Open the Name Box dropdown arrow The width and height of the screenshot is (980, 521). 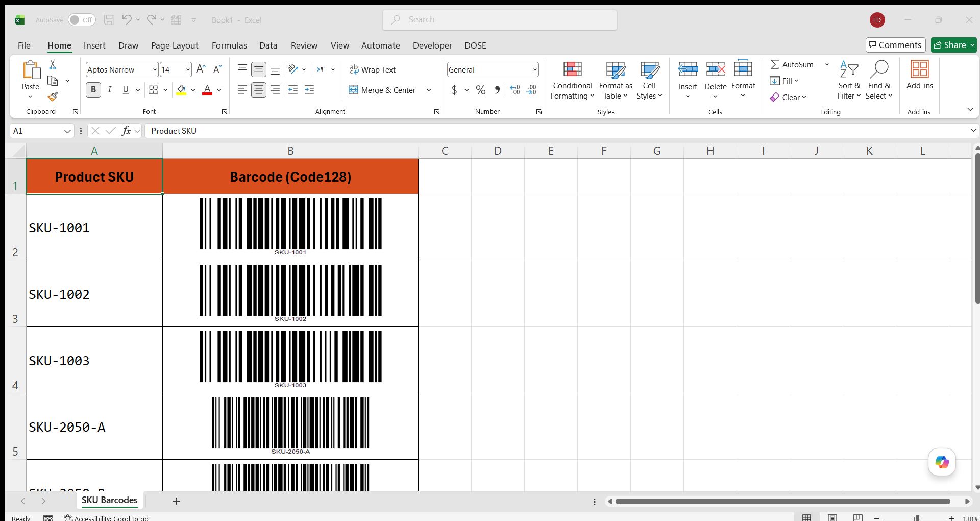pos(67,131)
